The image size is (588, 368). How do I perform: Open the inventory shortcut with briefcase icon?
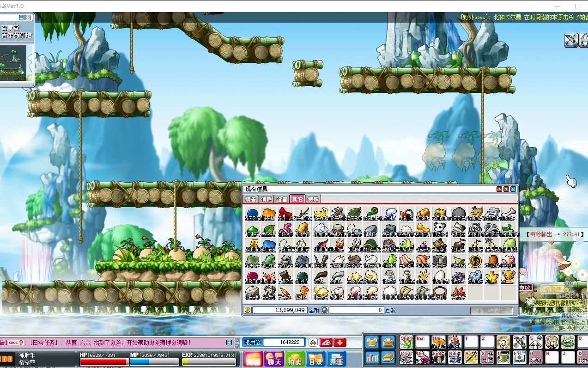[388, 343]
